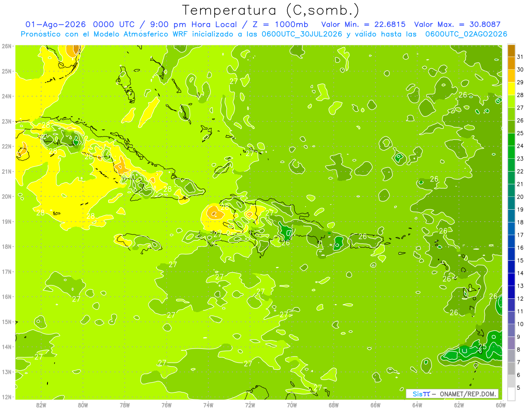Click the color scale's 30 value label
The width and height of the screenshot is (532, 411).
click(x=520, y=70)
